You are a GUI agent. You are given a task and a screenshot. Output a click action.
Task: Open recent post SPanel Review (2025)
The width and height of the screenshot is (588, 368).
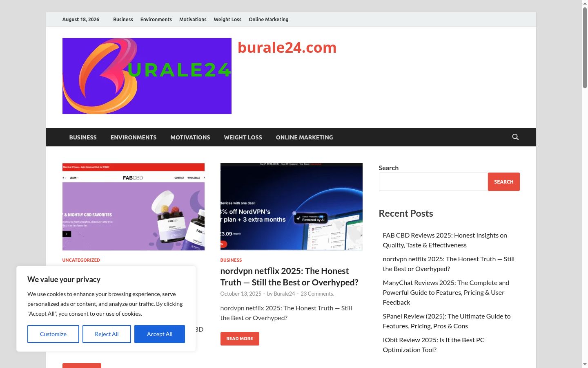pyautogui.click(x=447, y=321)
